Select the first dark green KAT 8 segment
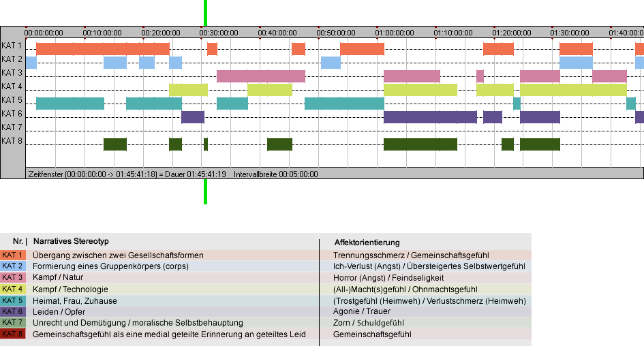Screen dimensions: 644x361 tap(115, 144)
